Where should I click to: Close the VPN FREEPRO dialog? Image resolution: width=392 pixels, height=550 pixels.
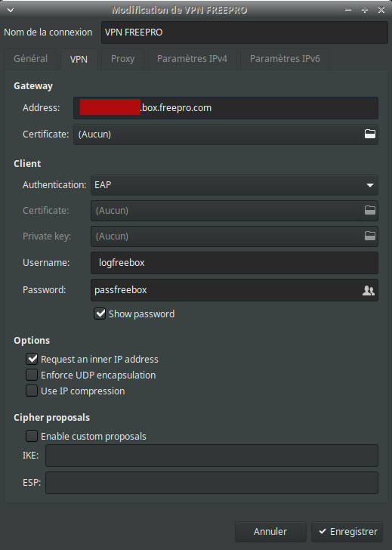tap(381, 10)
